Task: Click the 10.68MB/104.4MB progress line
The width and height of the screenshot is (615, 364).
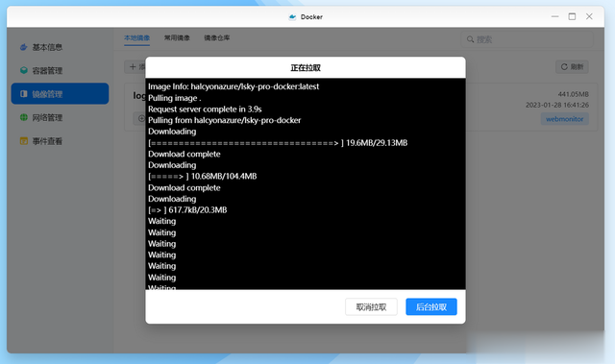Action: pos(203,177)
